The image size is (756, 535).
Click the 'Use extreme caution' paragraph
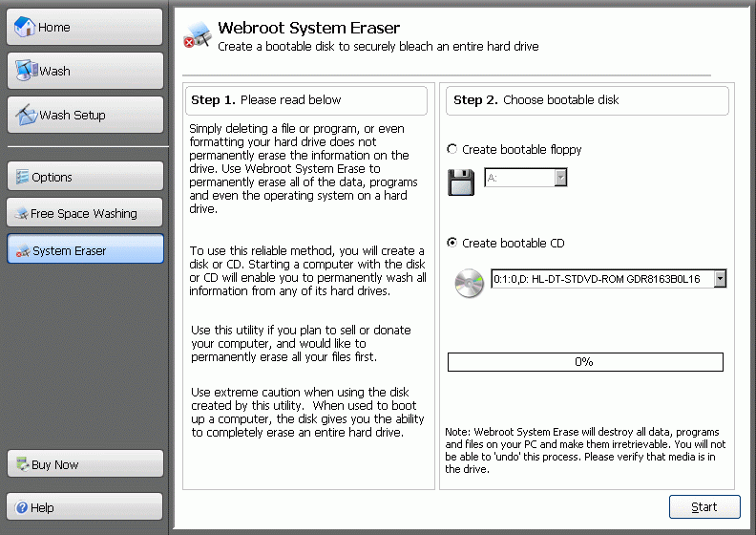pyautogui.click(x=307, y=412)
